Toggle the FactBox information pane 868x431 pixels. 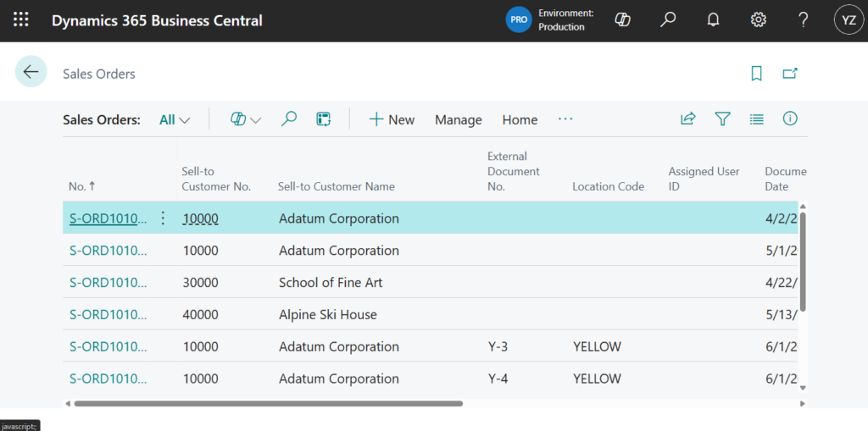790,119
